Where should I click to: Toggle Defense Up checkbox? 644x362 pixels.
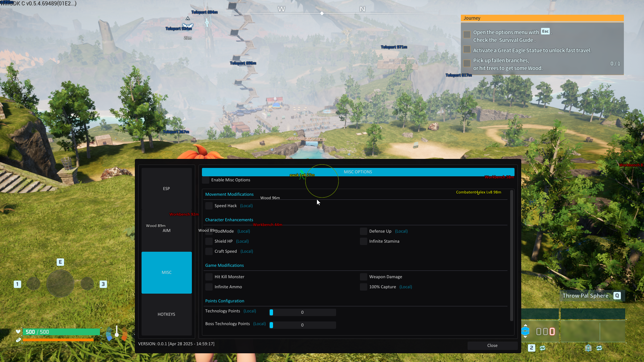[x=364, y=231]
